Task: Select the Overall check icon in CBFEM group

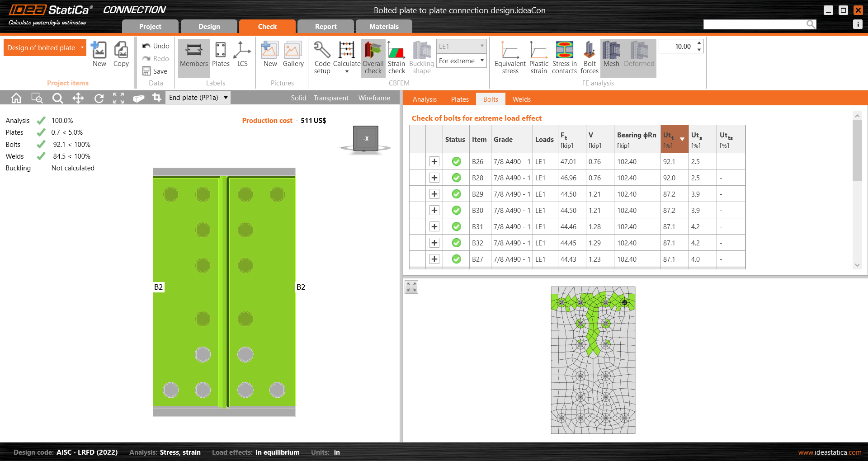Action: coord(372,58)
